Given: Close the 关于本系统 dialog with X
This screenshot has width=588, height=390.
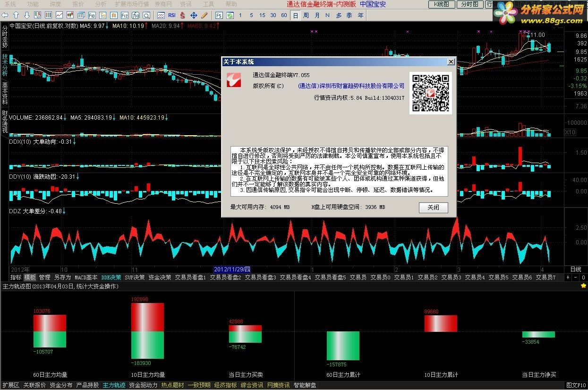Looking at the screenshot, I should [451, 61].
